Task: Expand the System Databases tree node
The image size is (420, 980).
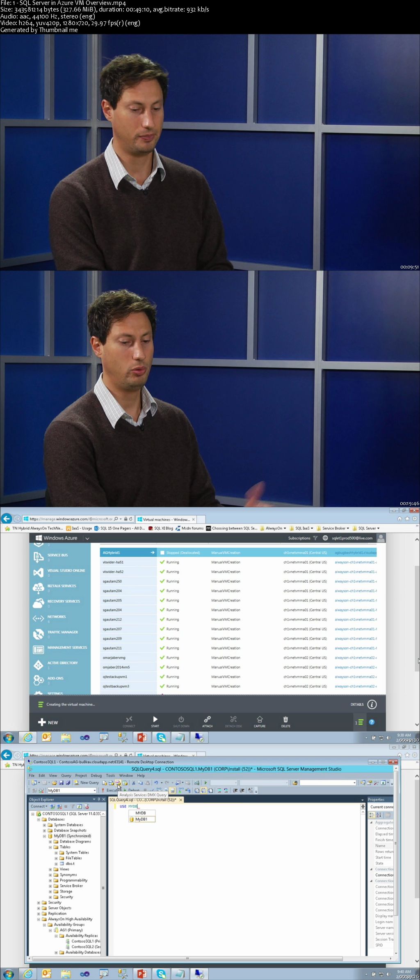Action: click(x=44, y=825)
